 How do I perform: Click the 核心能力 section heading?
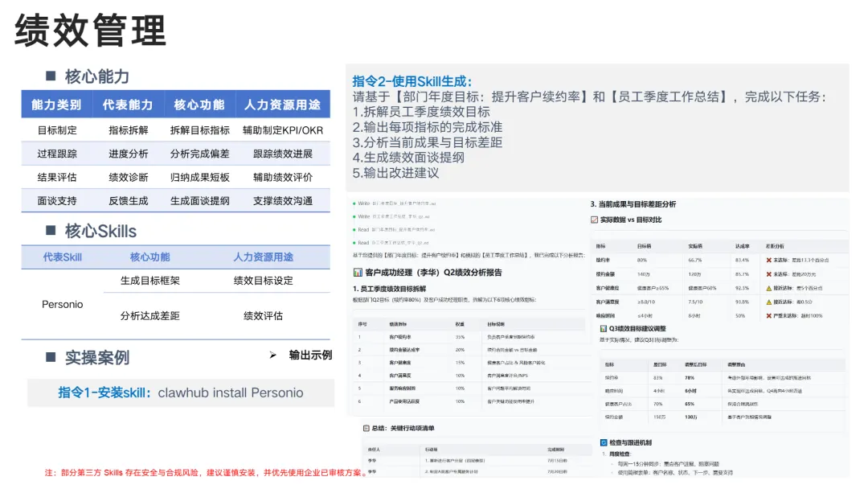click(97, 76)
